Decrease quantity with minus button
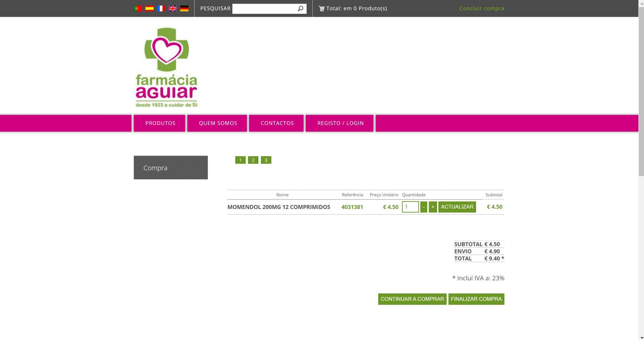644x340 pixels. (424, 207)
